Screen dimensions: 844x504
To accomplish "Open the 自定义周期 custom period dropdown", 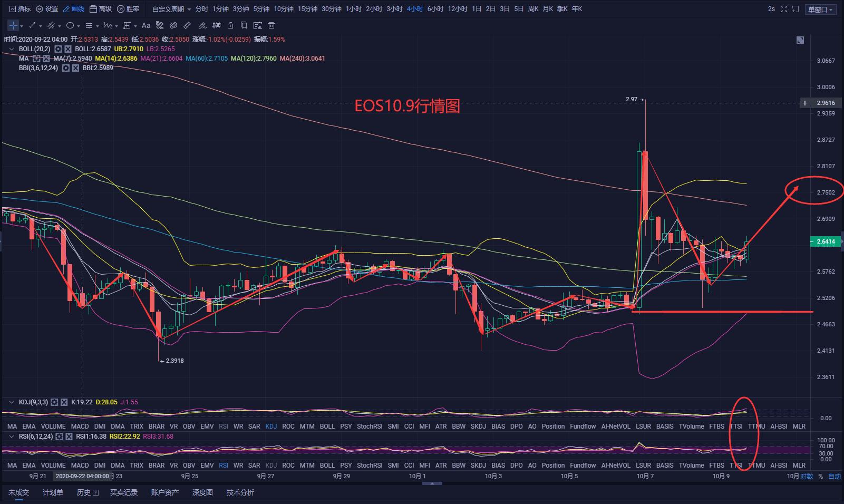I will 172,9.
